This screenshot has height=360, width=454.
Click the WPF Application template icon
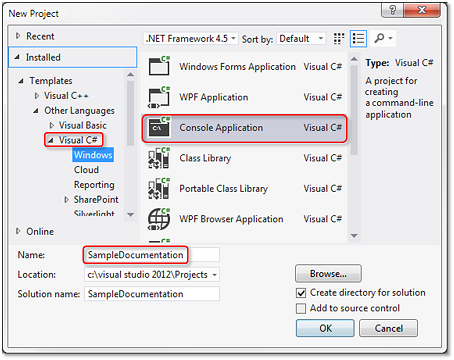coord(159,97)
